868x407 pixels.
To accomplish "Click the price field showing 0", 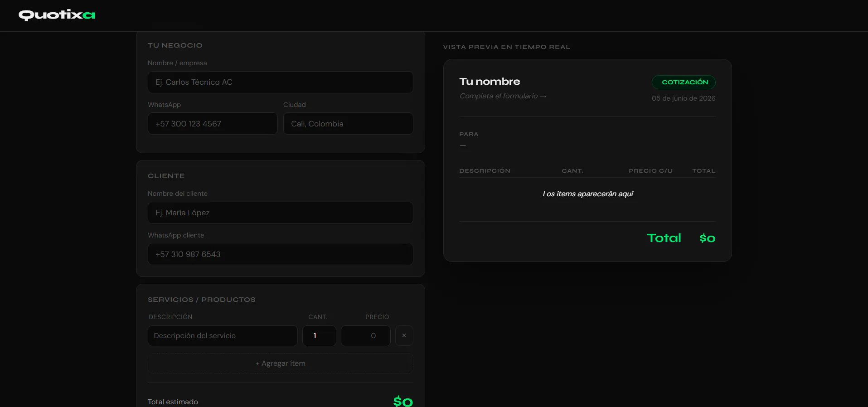I will coord(365,335).
